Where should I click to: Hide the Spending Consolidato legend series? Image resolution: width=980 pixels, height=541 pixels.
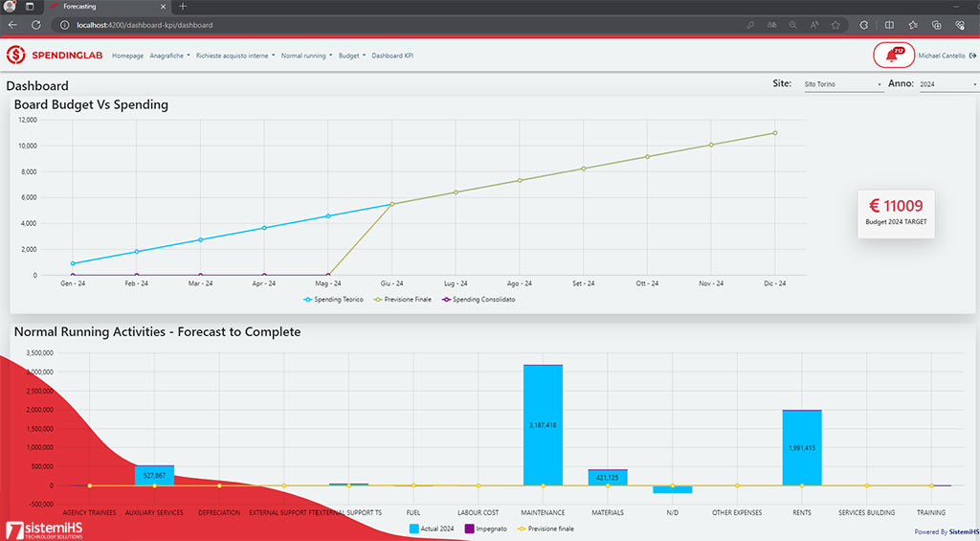pos(479,300)
